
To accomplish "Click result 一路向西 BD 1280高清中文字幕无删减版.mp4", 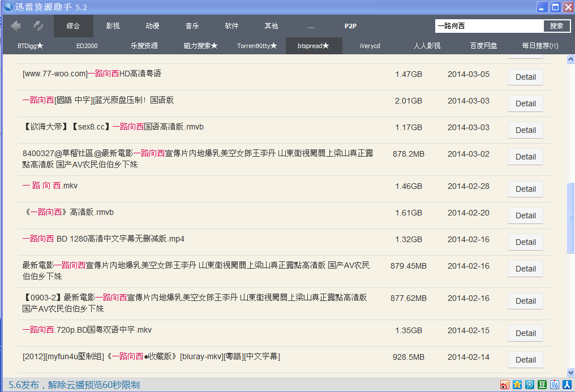I will 104,239.
